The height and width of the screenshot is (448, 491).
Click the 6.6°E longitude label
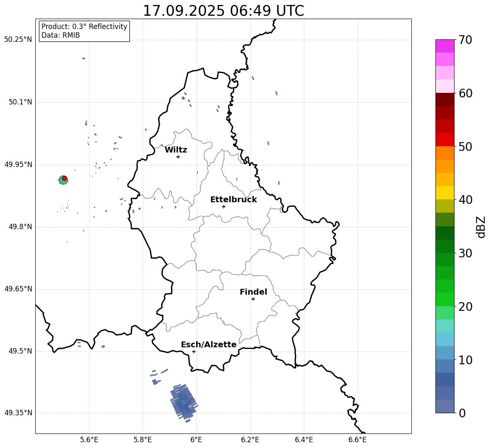tap(357, 440)
